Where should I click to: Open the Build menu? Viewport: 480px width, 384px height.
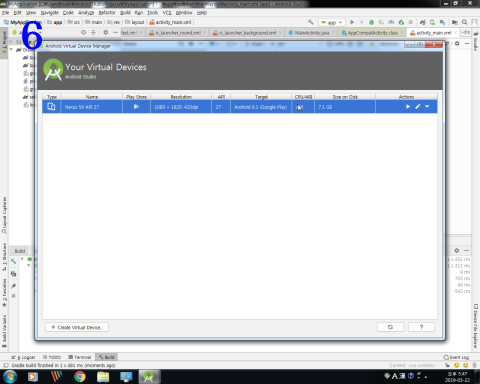[125, 13]
